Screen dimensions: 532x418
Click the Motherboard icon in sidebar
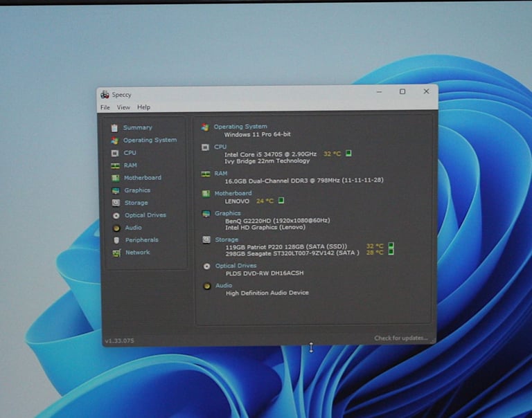116,178
